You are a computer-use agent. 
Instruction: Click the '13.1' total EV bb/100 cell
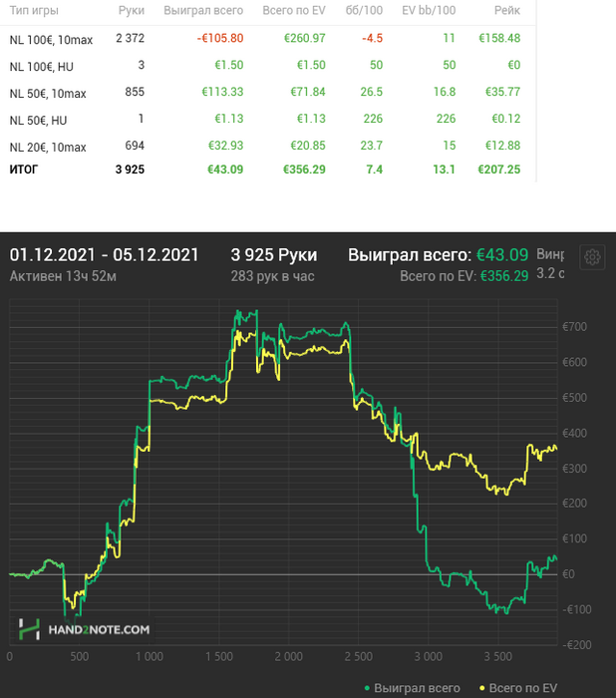point(444,170)
